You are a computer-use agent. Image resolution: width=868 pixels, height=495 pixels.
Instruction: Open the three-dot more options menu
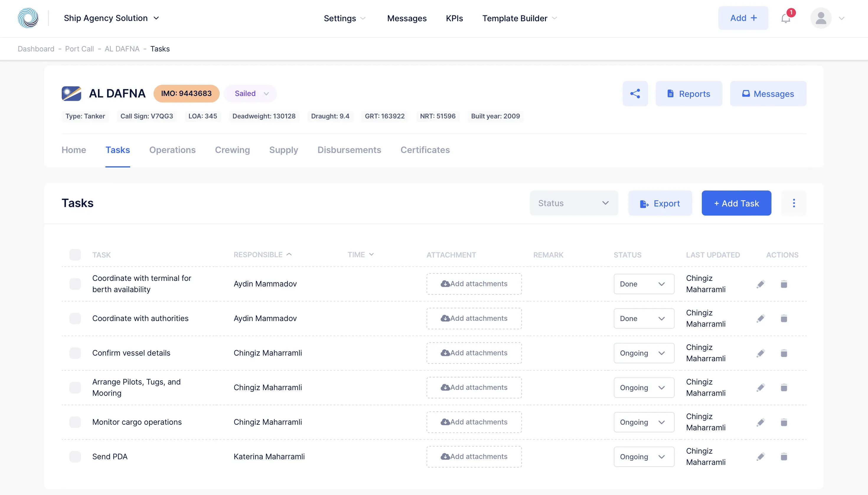794,203
